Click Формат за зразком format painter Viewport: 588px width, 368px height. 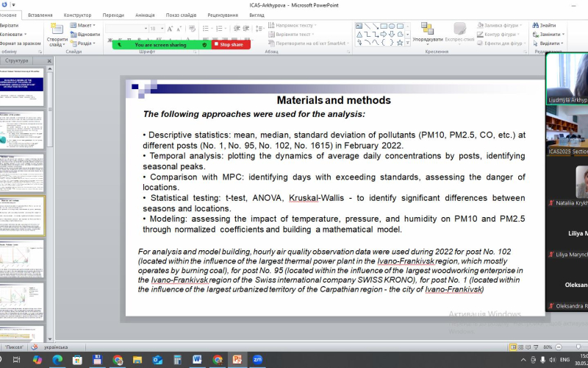pyautogui.click(x=20, y=43)
